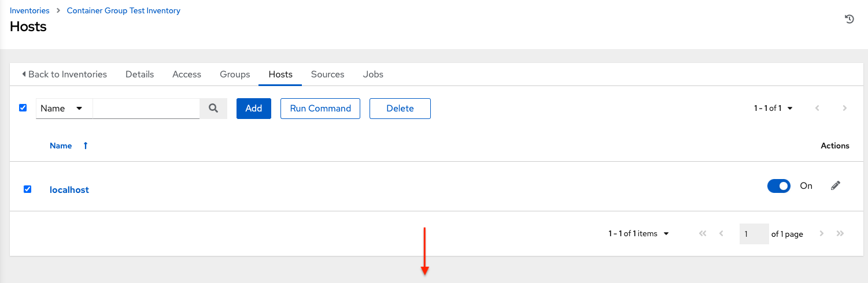This screenshot has height=283, width=868.
Task: Go to the last page icon
Action: (840, 234)
